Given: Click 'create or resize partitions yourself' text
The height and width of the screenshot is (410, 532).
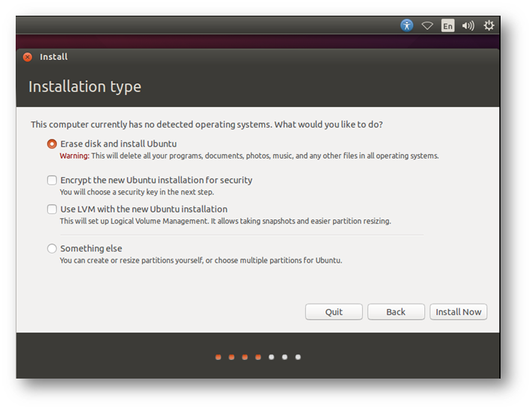Looking at the screenshot, I should (201, 260).
